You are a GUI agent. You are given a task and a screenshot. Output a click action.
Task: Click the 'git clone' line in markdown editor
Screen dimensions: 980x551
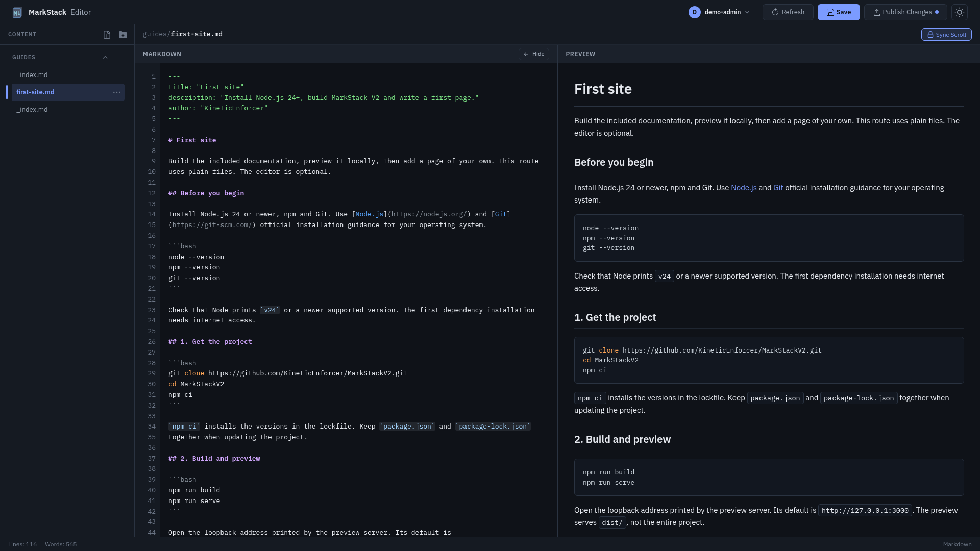[288, 373]
